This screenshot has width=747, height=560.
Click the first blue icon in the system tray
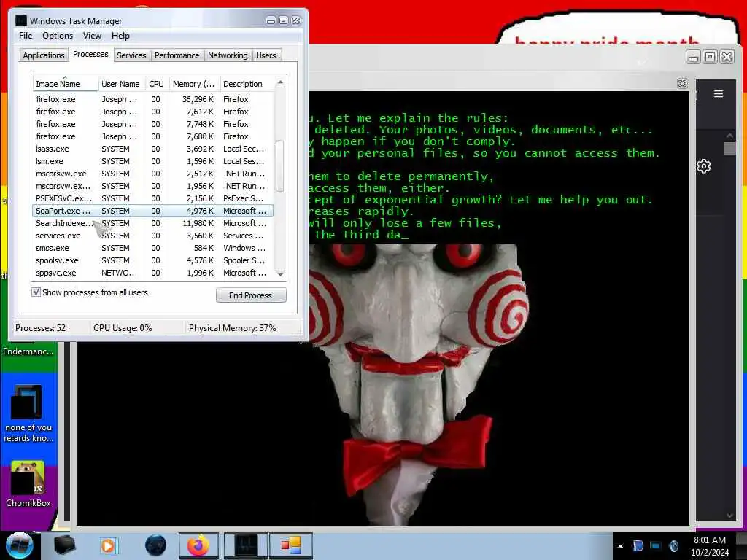638,545
